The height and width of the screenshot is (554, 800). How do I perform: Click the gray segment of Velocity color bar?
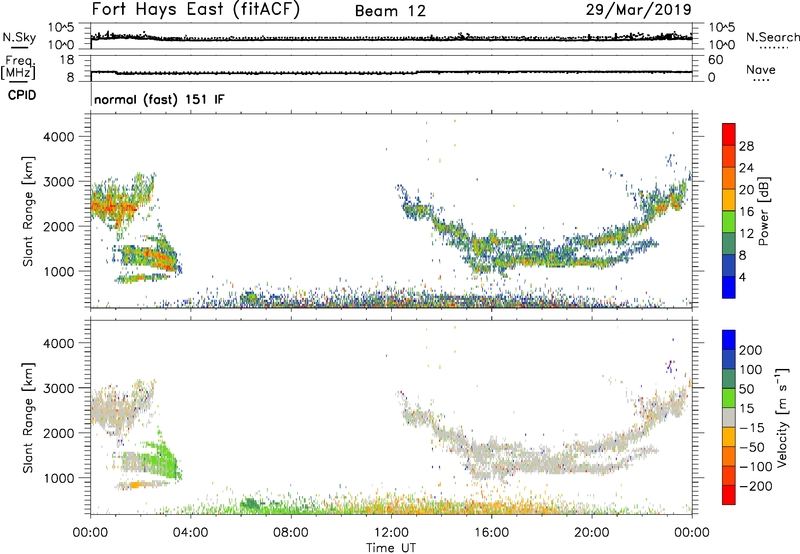point(729,417)
